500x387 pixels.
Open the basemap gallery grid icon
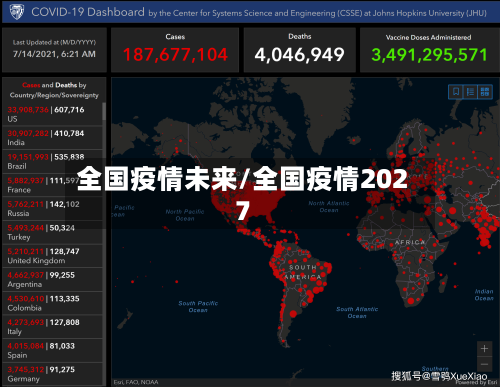click(485, 92)
